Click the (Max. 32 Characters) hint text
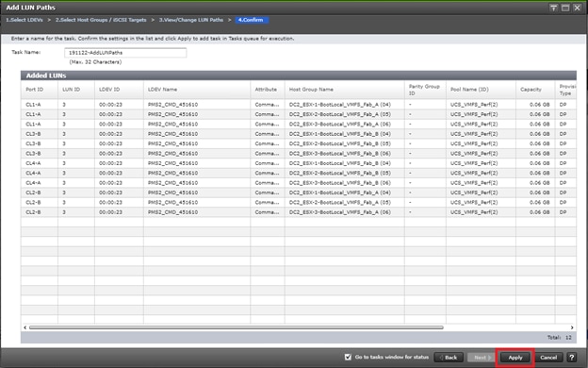 pos(95,62)
